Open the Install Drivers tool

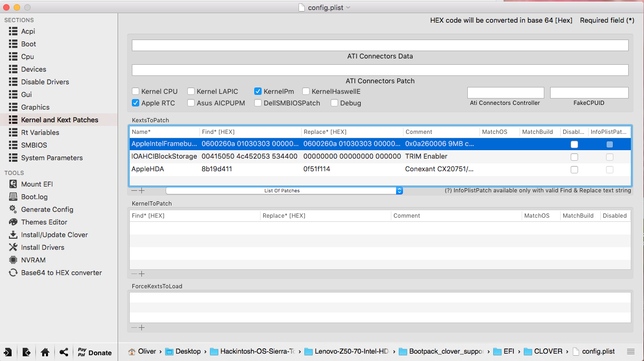(43, 247)
